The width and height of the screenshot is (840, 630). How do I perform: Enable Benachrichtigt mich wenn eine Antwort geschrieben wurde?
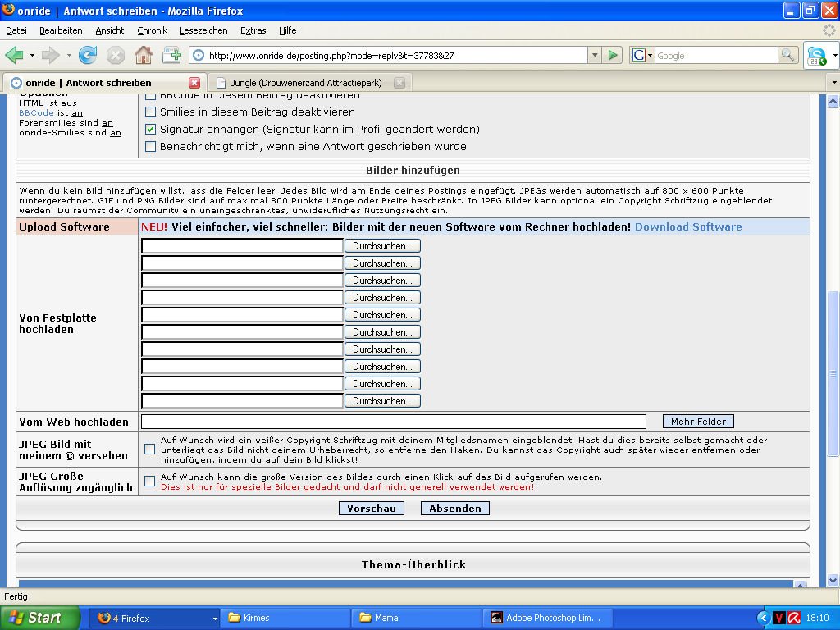point(151,146)
